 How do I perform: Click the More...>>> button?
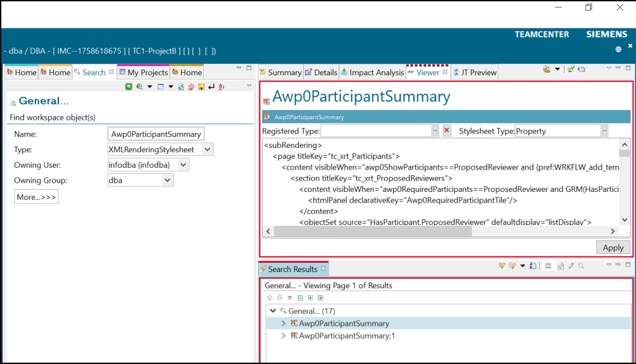point(36,197)
